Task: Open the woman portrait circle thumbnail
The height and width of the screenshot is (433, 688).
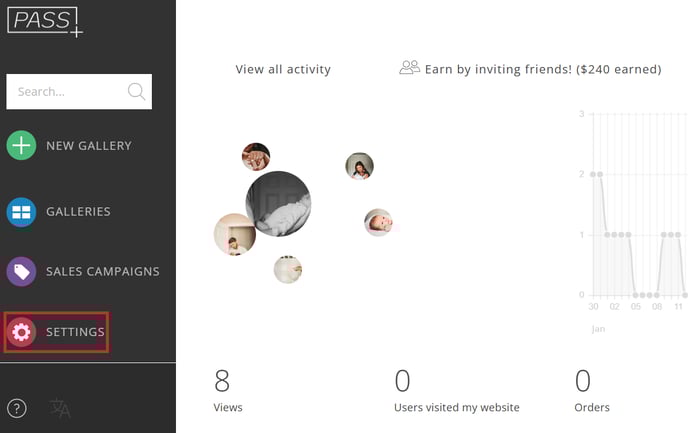Action: coord(359,166)
